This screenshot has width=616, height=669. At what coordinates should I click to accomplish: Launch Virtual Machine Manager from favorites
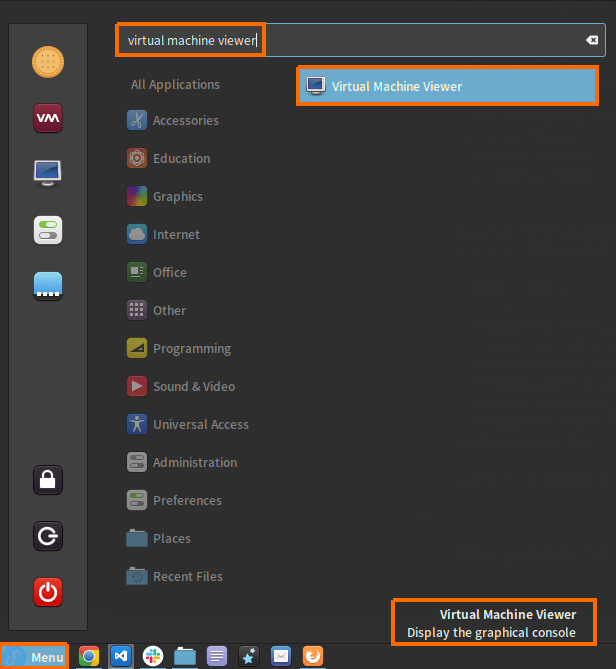click(x=48, y=118)
